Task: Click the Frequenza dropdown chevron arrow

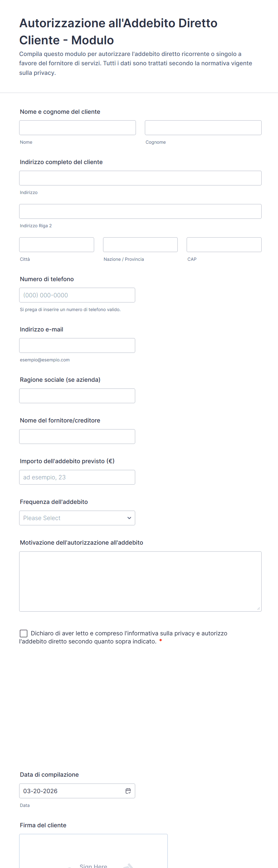Action: coord(129,518)
